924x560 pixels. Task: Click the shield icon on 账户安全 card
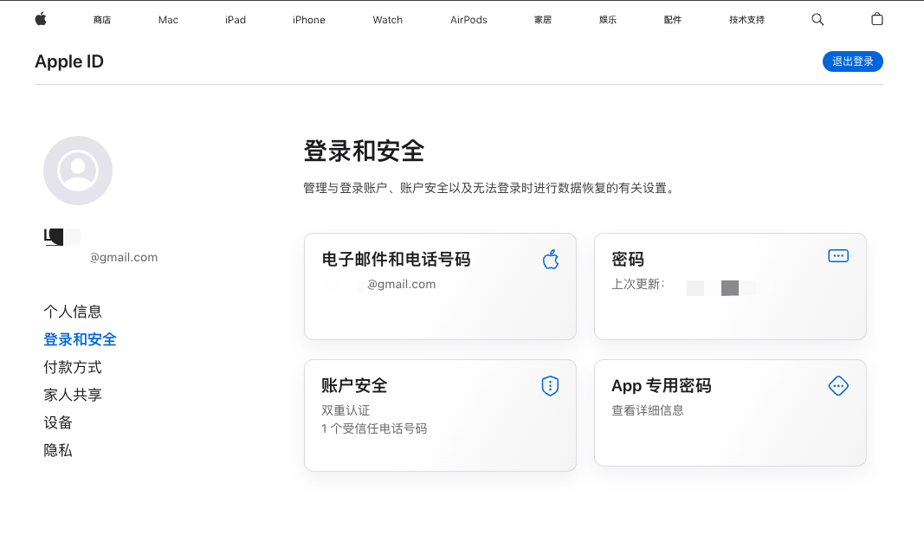[x=550, y=386]
